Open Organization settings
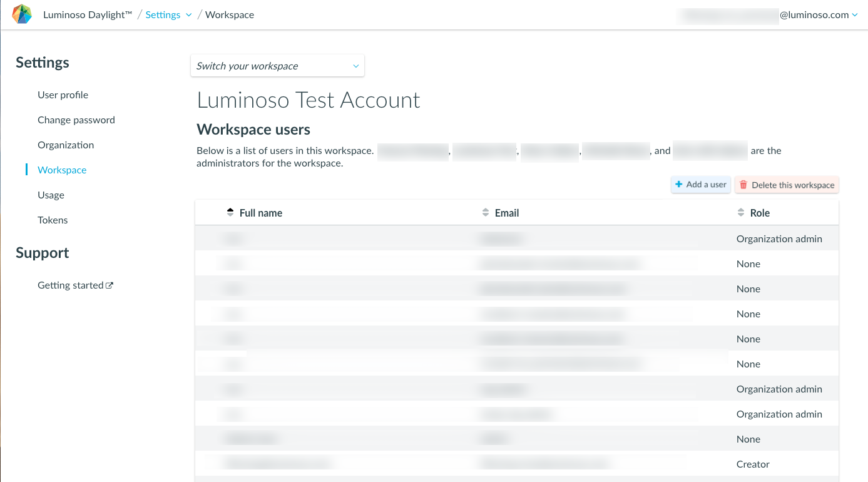Viewport: 868px width, 482px height. click(66, 145)
